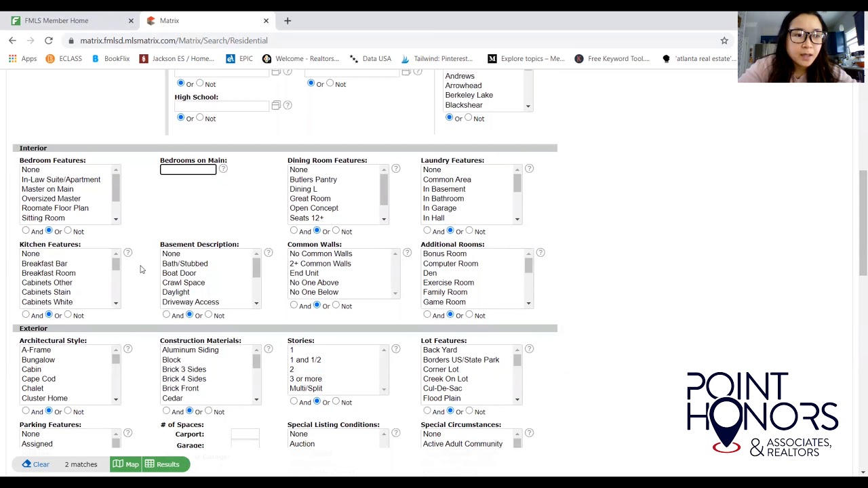Open Tailwind Pinterest bookmark
The image size is (868, 488).
[x=436, y=58]
